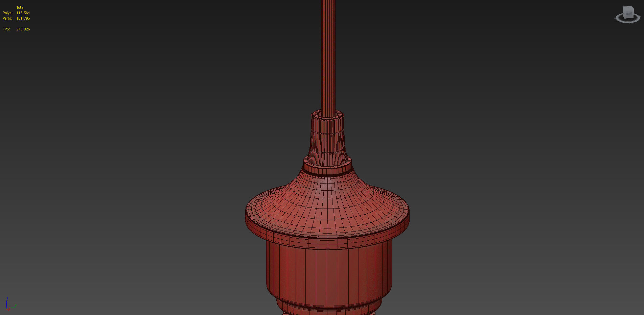Select the wide dome-shaped cap of the model
644x315 pixels.
coord(327,210)
